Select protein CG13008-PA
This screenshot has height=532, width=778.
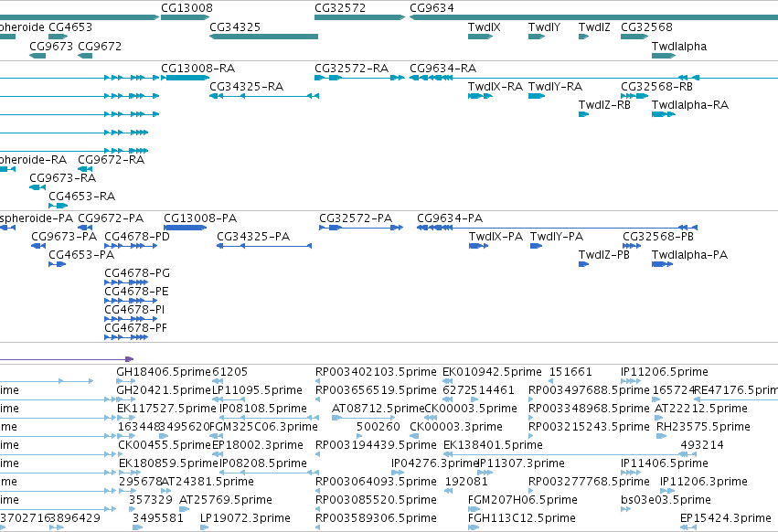click(185, 228)
